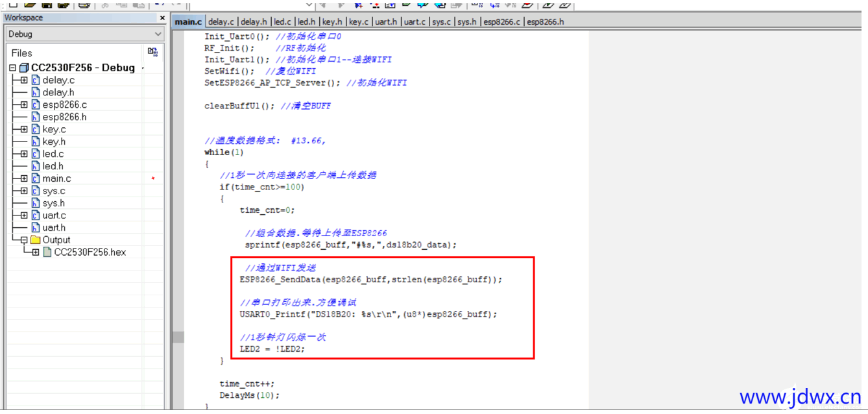The height and width of the screenshot is (414, 868).
Task: Expand the key.c tree node
Action: click(24, 130)
